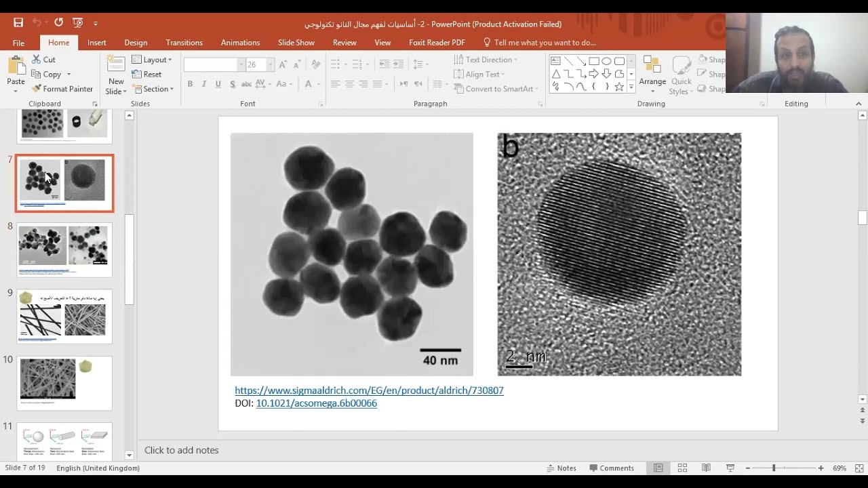Open the Text Direction dropdown
868x488 pixels.
(x=486, y=60)
